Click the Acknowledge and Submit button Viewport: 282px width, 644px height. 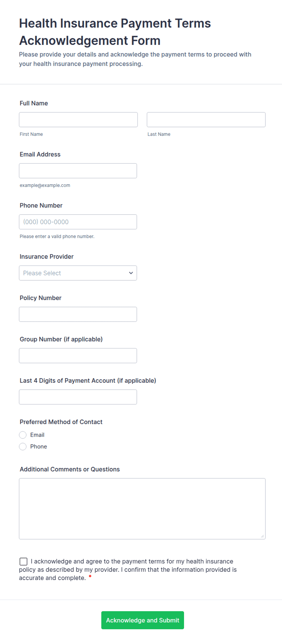click(143, 620)
